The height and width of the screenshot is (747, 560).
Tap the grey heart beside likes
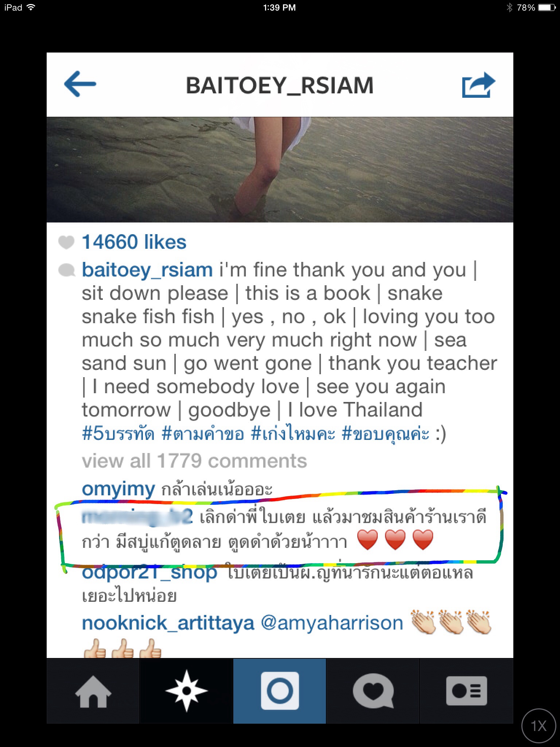coord(66,242)
